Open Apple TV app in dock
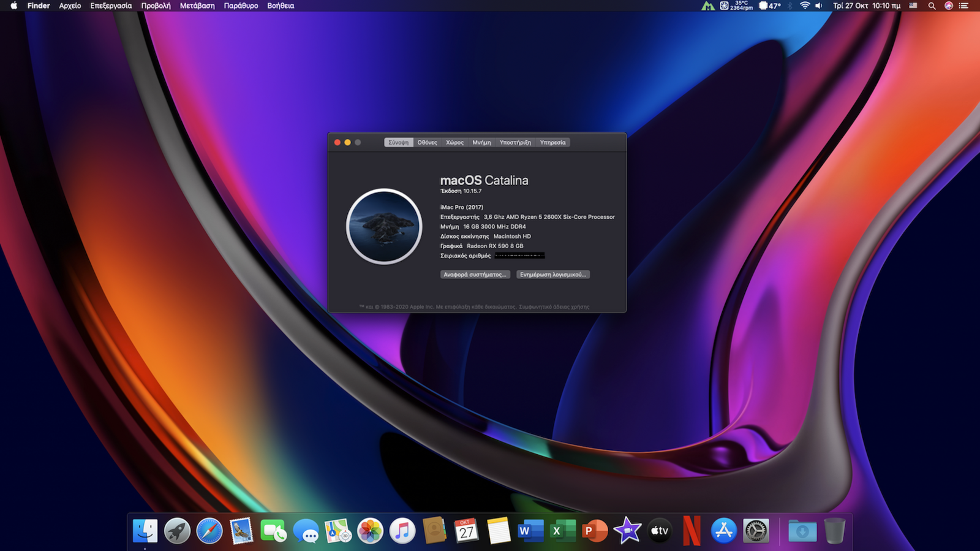The height and width of the screenshot is (551, 980). [659, 531]
